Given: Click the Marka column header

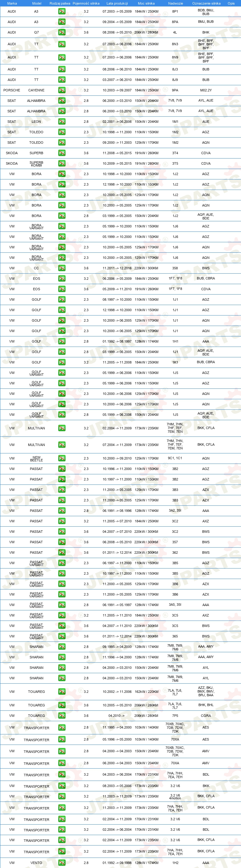Looking at the screenshot, I should click(12, 3).
